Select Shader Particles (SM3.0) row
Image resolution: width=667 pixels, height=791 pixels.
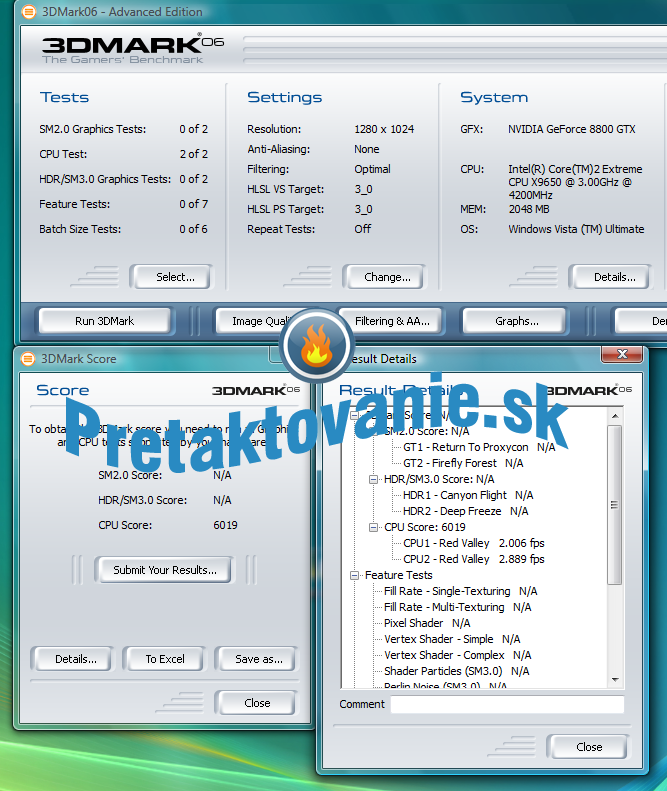coord(456,671)
